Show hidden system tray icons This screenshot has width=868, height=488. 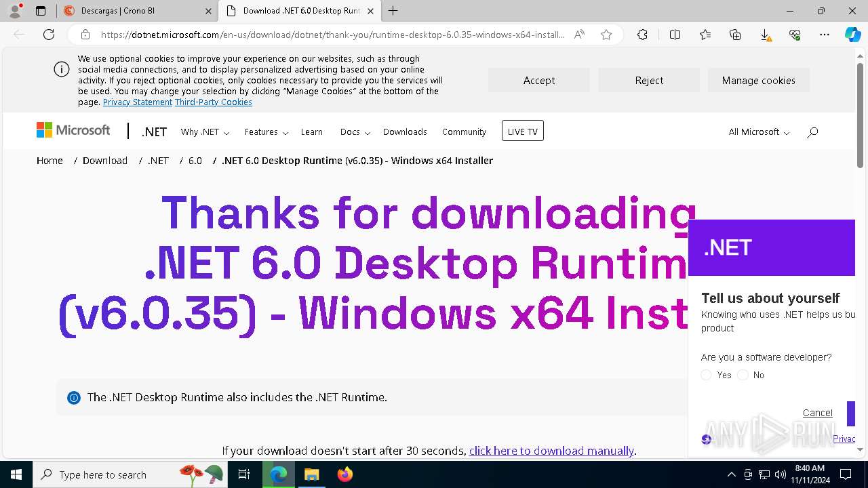(x=731, y=474)
